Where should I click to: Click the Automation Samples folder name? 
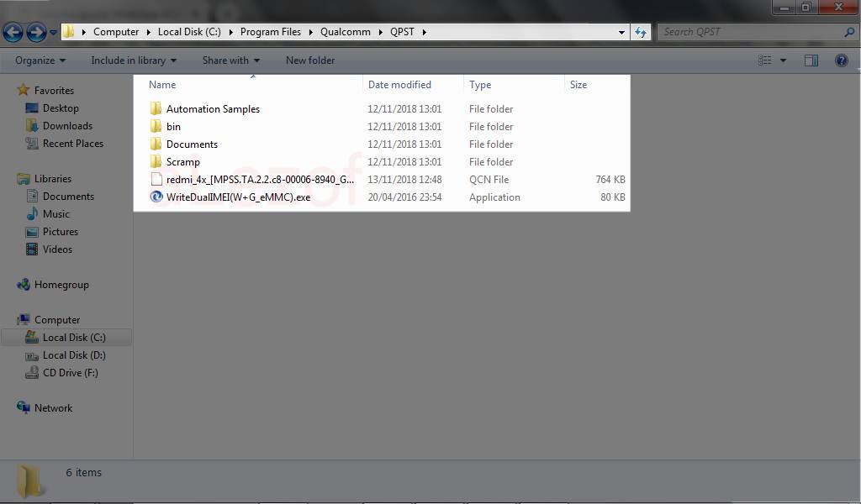(x=213, y=109)
